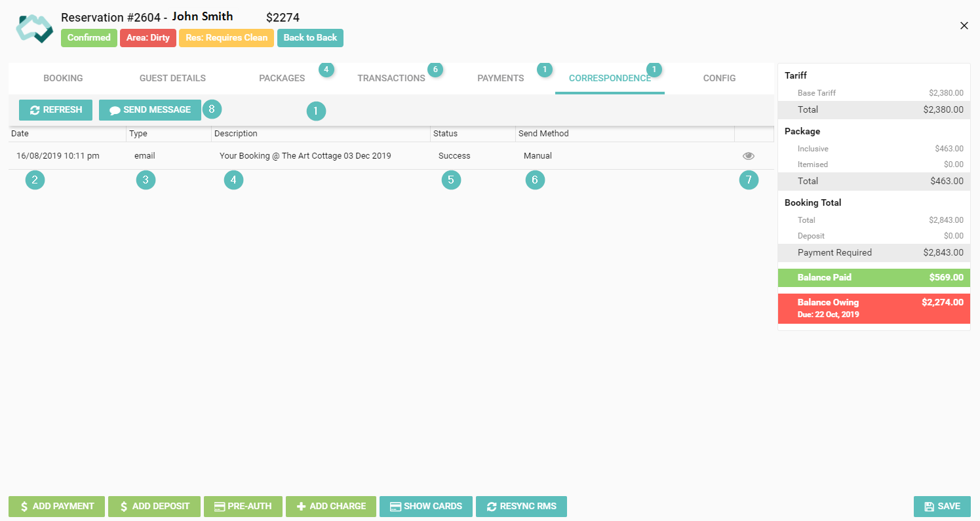
Task: Click Add Payment button
Action: (56, 507)
